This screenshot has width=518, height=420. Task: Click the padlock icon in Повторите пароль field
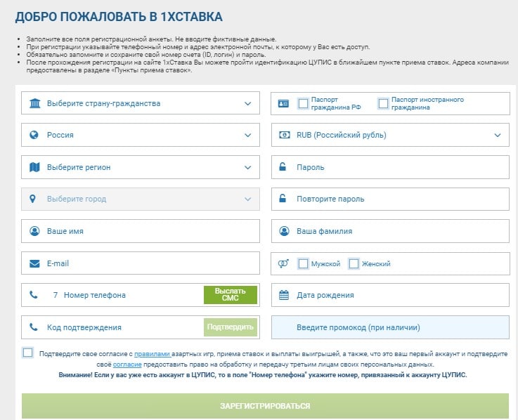(283, 198)
